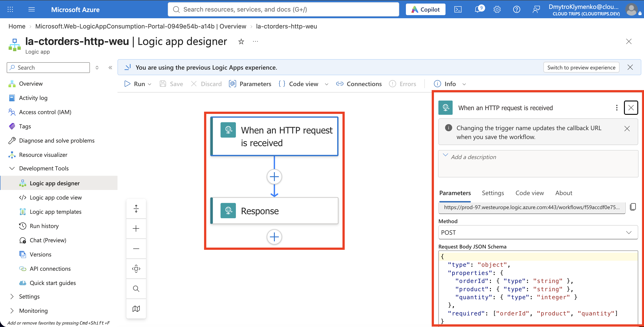
Task: Click the Copilot button
Action: [x=425, y=10]
